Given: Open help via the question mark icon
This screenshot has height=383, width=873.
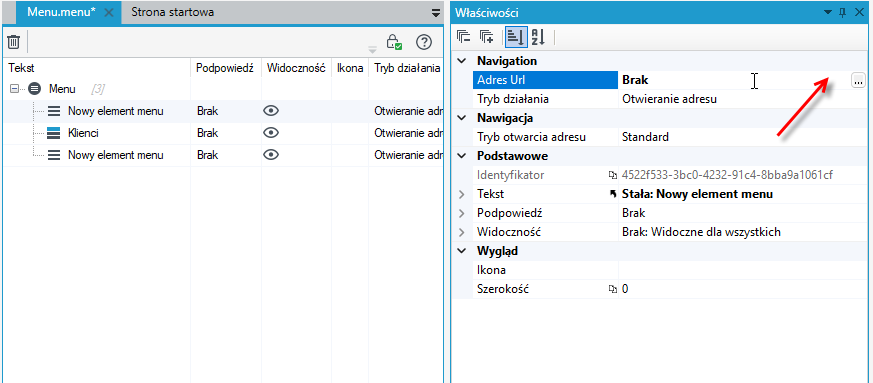Looking at the screenshot, I should (424, 42).
